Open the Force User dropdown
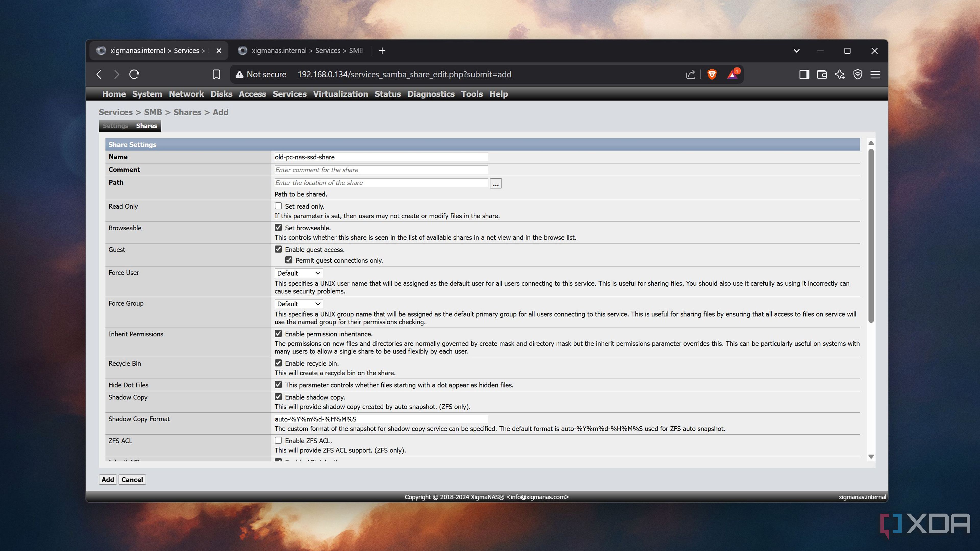The width and height of the screenshot is (980, 551). tap(299, 273)
